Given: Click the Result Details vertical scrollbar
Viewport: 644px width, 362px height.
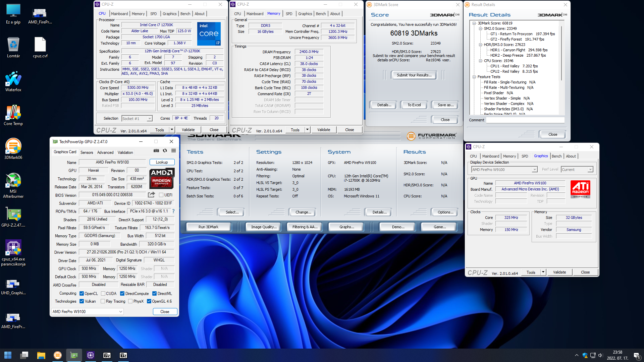Looking at the screenshot, I should [x=561, y=54].
